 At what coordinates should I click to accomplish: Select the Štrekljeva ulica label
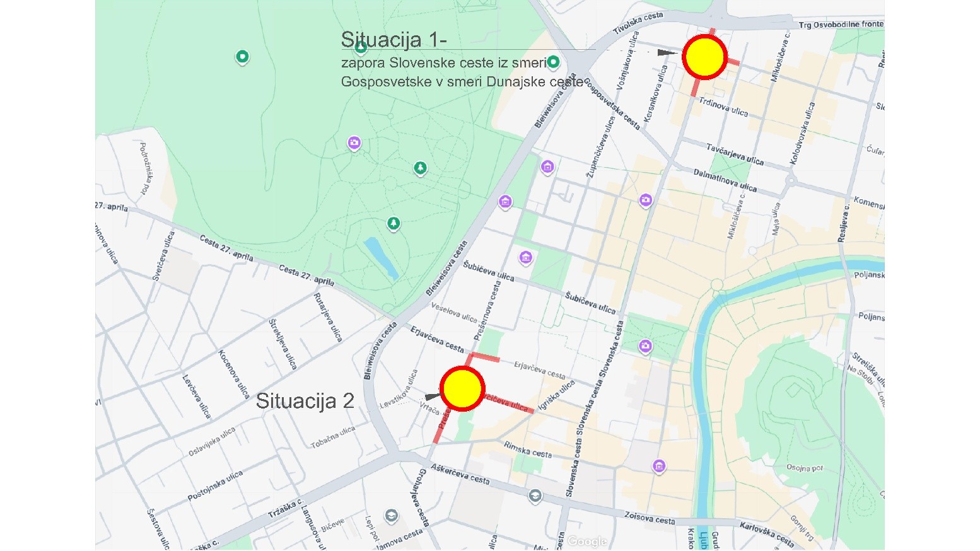(283, 344)
